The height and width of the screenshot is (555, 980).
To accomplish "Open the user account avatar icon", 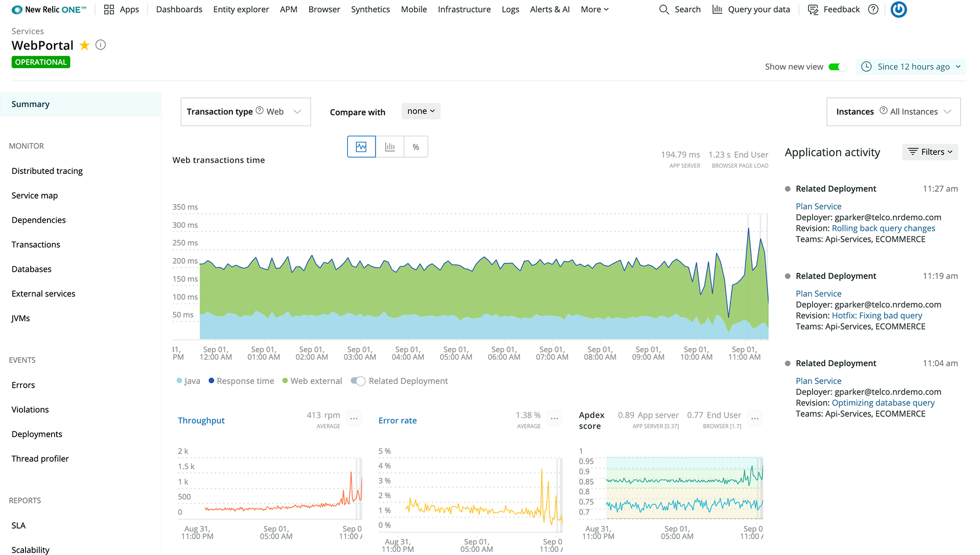I will (898, 9).
